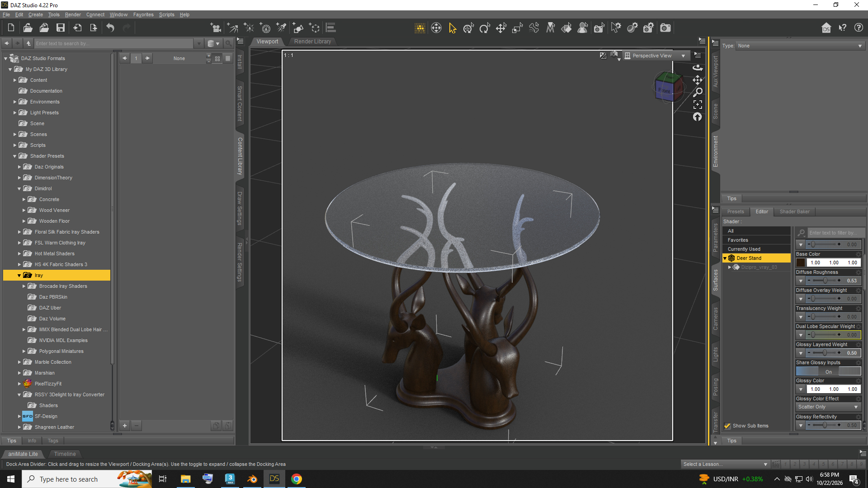Switch to the Shader Baker tab
Viewport: 868px width, 488px height.
794,211
